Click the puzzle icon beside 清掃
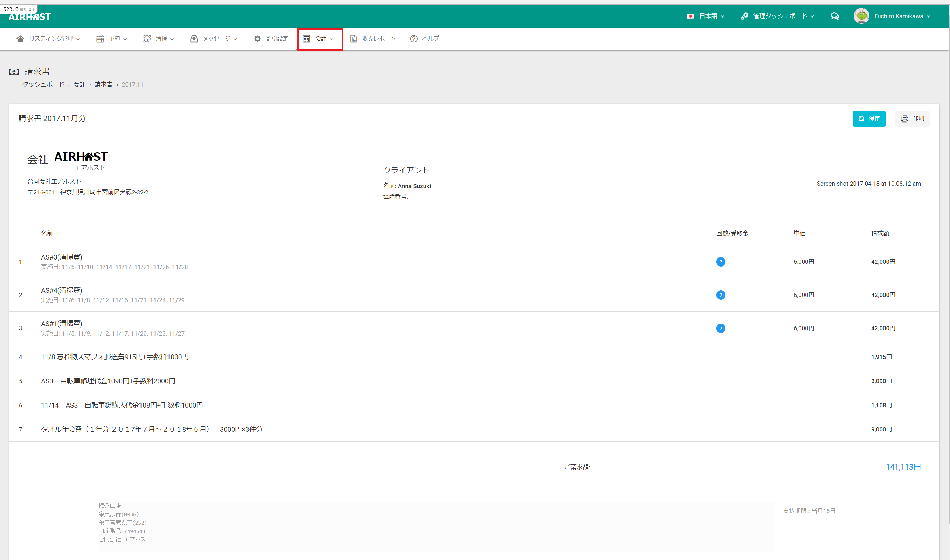The image size is (950, 560). (147, 39)
